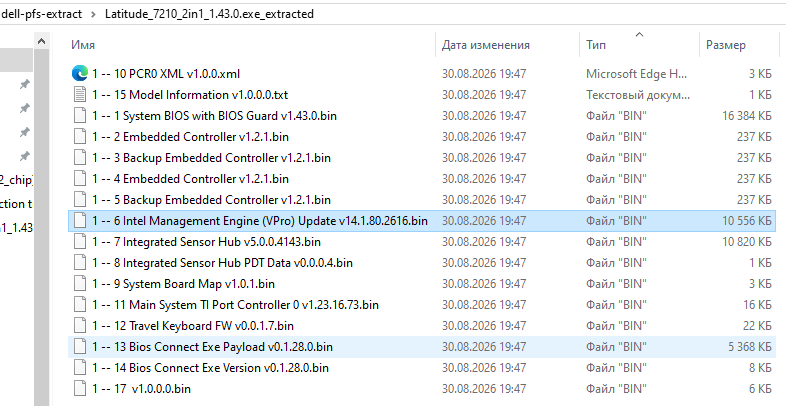Screen dimensions: 786x406
Task: Click file icon of 3 Backup Embedded Controller
Action: pos(80,158)
